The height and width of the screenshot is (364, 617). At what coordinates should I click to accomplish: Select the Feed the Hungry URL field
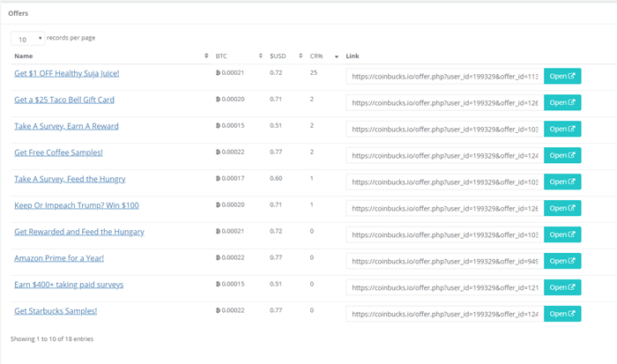click(x=445, y=182)
